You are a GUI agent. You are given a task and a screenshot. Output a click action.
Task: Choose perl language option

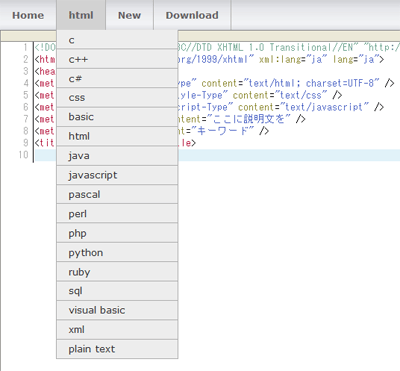tap(117, 214)
